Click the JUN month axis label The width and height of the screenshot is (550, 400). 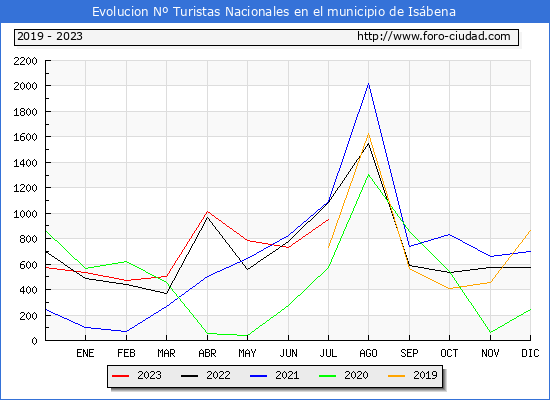coord(288,353)
